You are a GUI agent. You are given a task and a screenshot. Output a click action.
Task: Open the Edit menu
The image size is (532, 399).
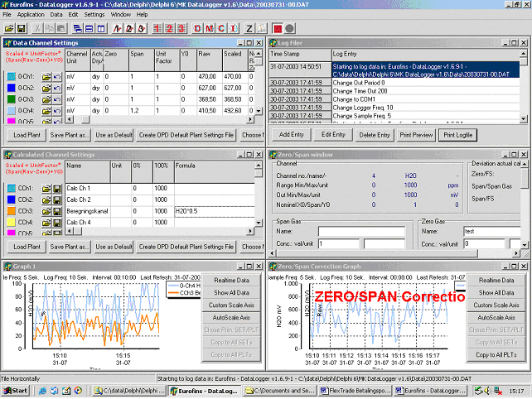[x=73, y=15]
